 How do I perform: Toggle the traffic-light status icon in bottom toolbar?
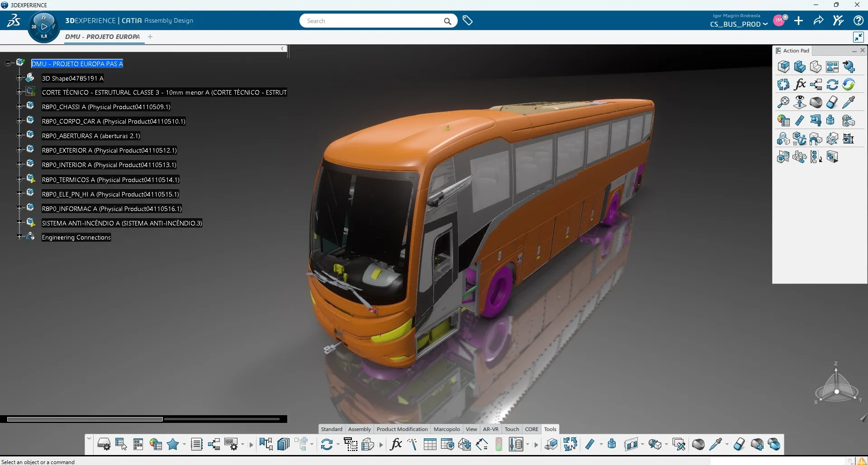coord(498,444)
